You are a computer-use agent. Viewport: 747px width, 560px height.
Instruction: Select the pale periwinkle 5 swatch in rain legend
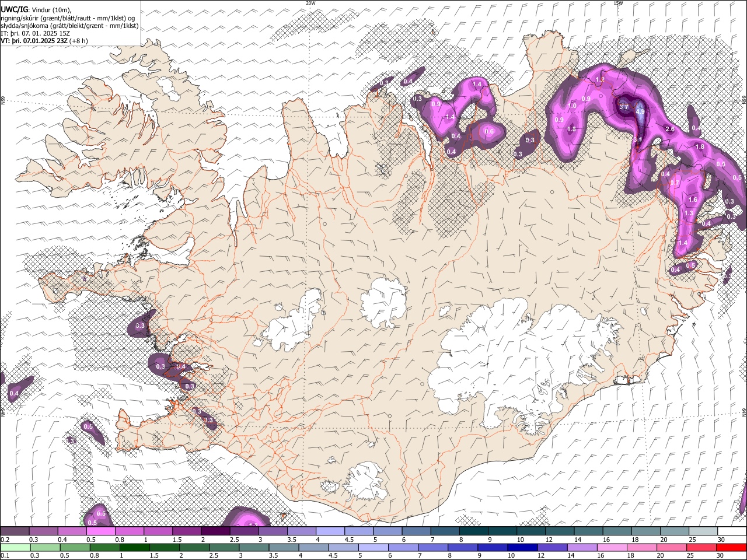point(373,548)
